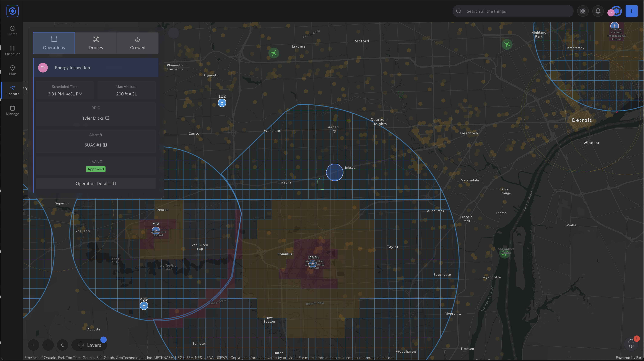Image resolution: width=644 pixels, height=361 pixels.
Task: Select the green aircraft marker near Livonia
Action: tap(273, 53)
